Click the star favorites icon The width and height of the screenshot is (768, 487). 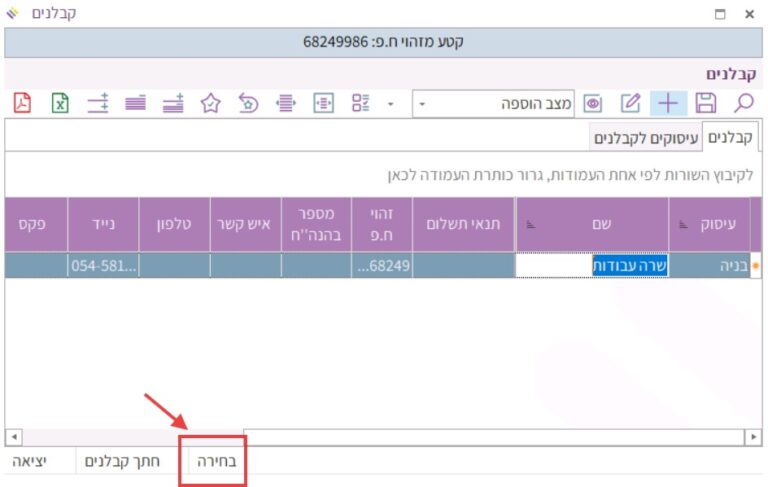tap(210, 103)
